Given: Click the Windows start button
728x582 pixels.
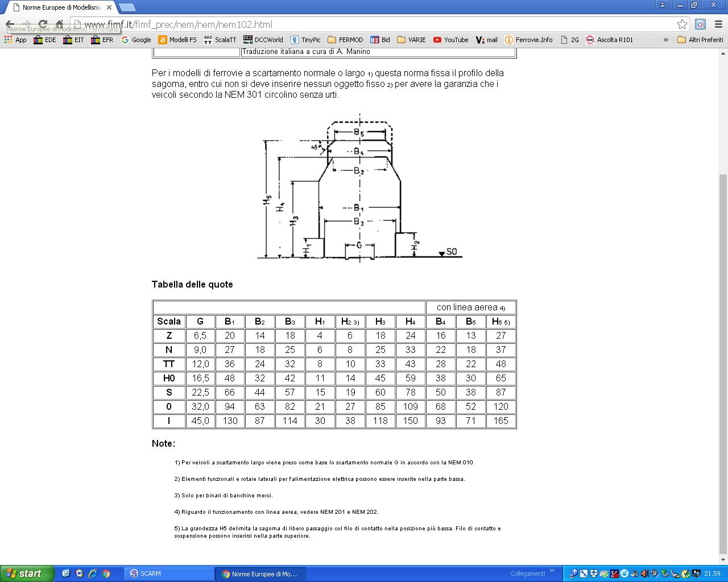Looking at the screenshot, I should [27, 573].
